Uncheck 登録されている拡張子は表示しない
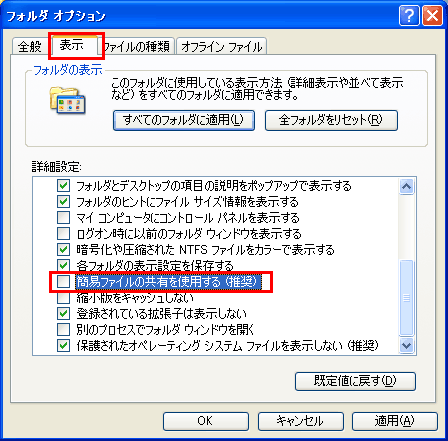The image size is (448, 441). coord(63,314)
